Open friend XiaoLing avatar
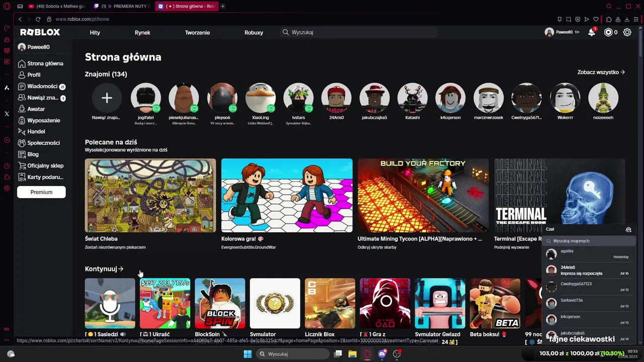Viewport: 644px width, 362px height. tap(261, 98)
